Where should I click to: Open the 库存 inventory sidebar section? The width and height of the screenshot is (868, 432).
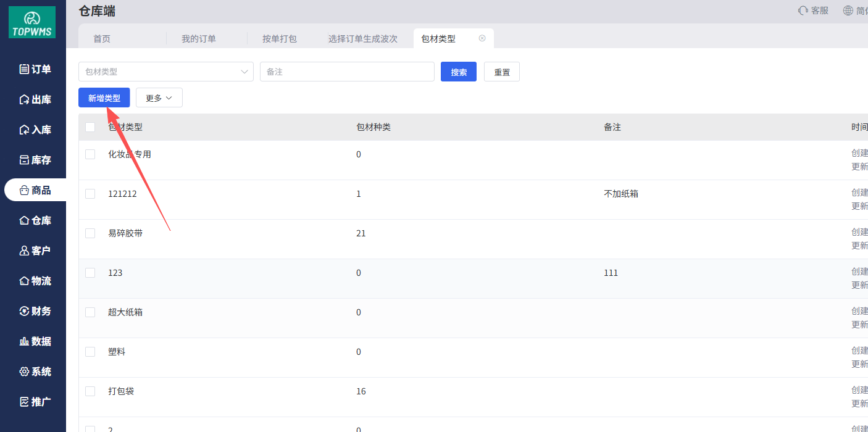[35, 160]
